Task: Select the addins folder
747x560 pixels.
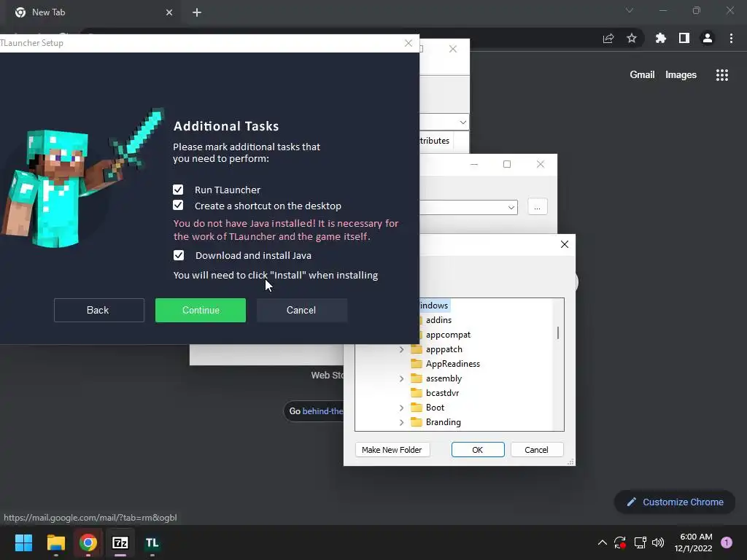Action: click(x=438, y=320)
